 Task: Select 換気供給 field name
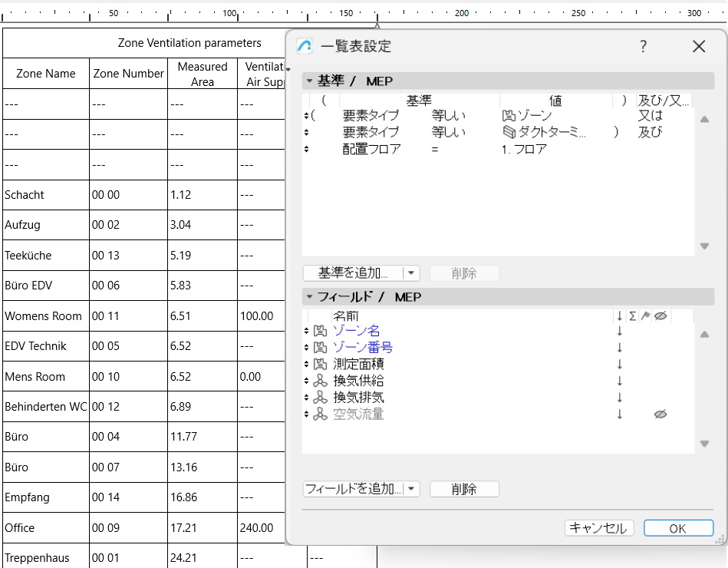pyautogui.click(x=358, y=381)
